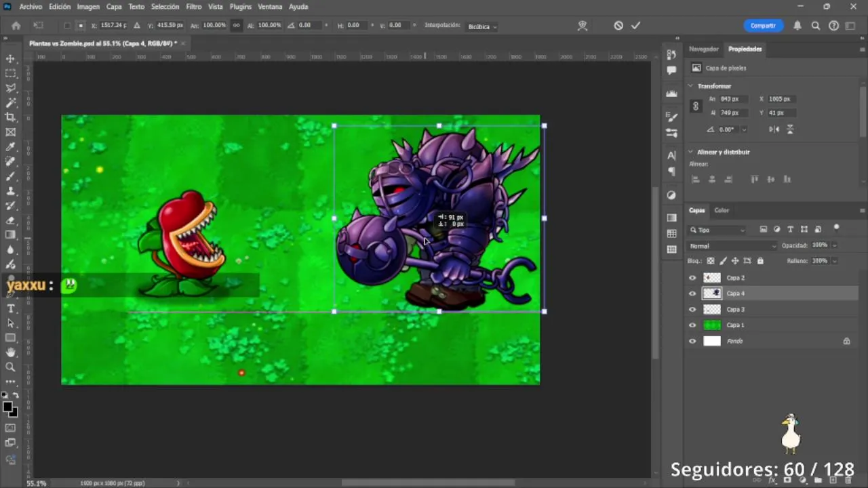Hide the Capa 1 layer
Image resolution: width=868 pixels, height=488 pixels.
(x=692, y=325)
